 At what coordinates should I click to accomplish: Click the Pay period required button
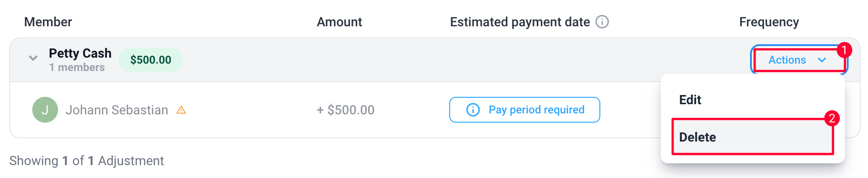(x=525, y=110)
